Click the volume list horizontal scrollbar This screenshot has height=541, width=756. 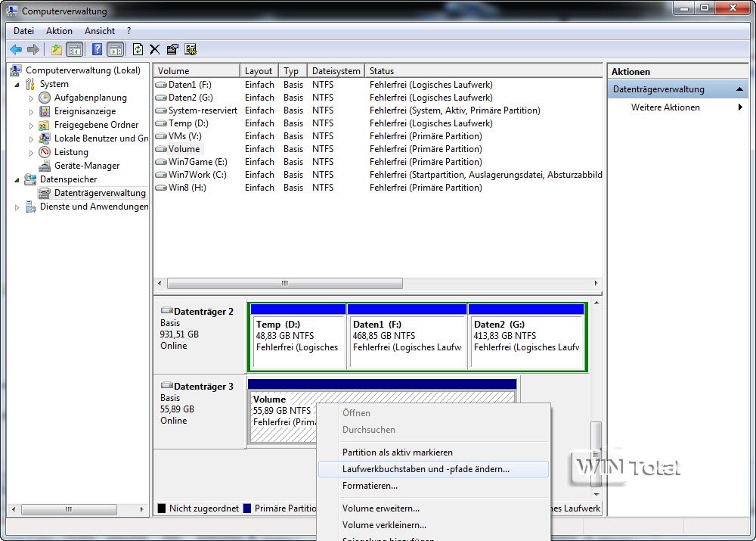[285, 284]
